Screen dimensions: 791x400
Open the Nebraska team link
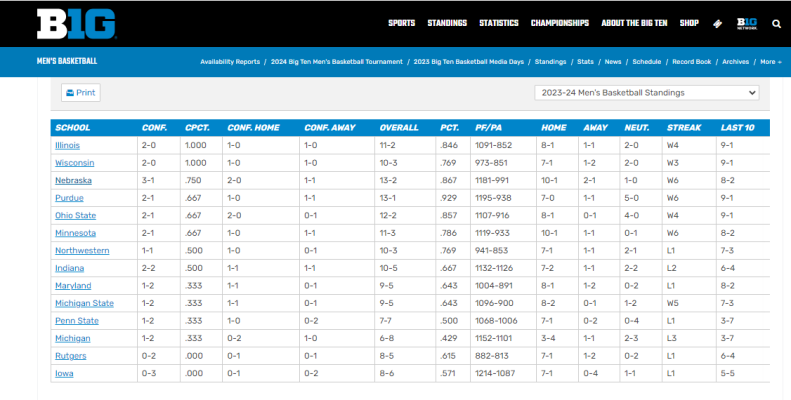[74, 180]
